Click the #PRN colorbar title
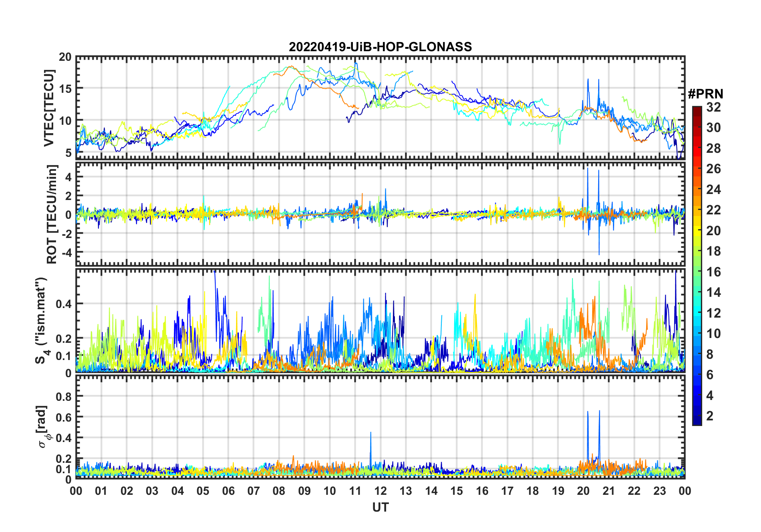 tap(706, 94)
